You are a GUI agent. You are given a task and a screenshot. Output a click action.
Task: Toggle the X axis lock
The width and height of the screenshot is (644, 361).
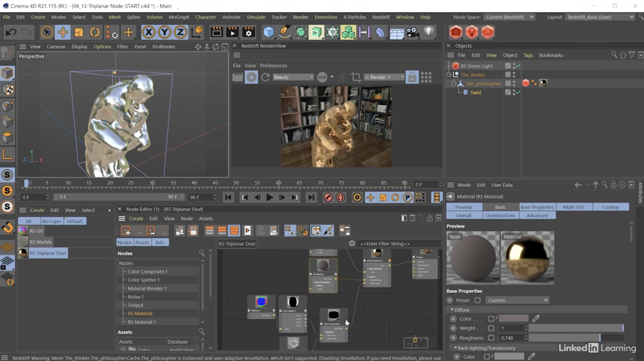click(148, 32)
